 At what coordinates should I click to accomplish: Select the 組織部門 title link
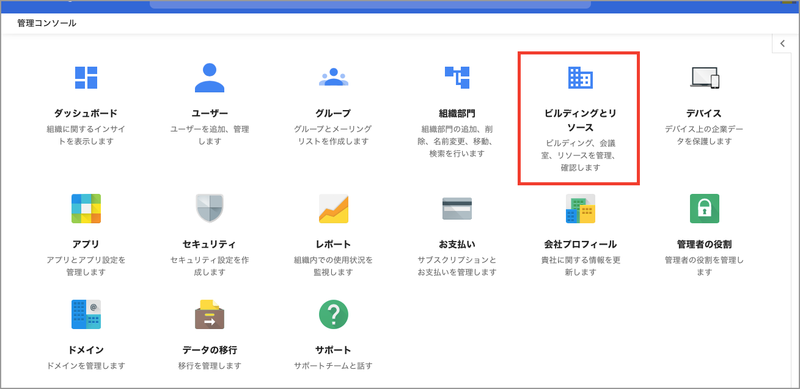pos(457,113)
